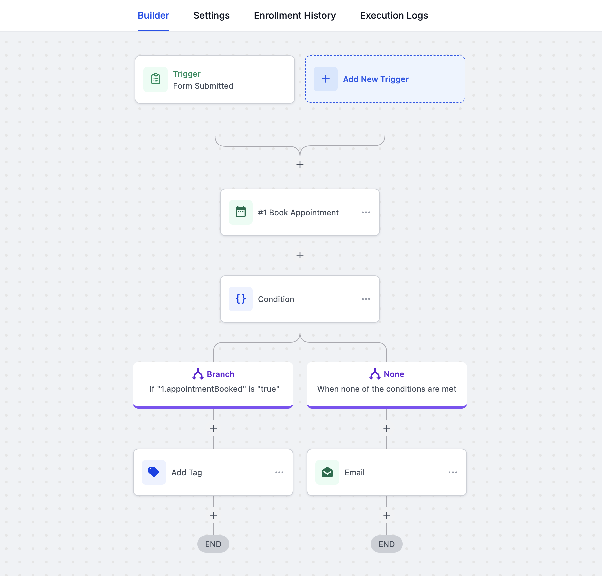The width and height of the screenshot is (602, 576).
Task: Click the None branch fork icon
Action: coord(375,374)
